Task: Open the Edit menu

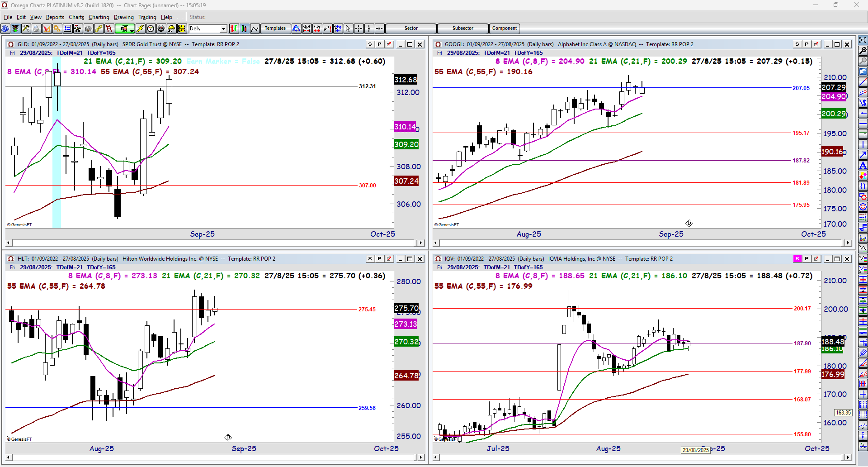Action: coord(21,17)
